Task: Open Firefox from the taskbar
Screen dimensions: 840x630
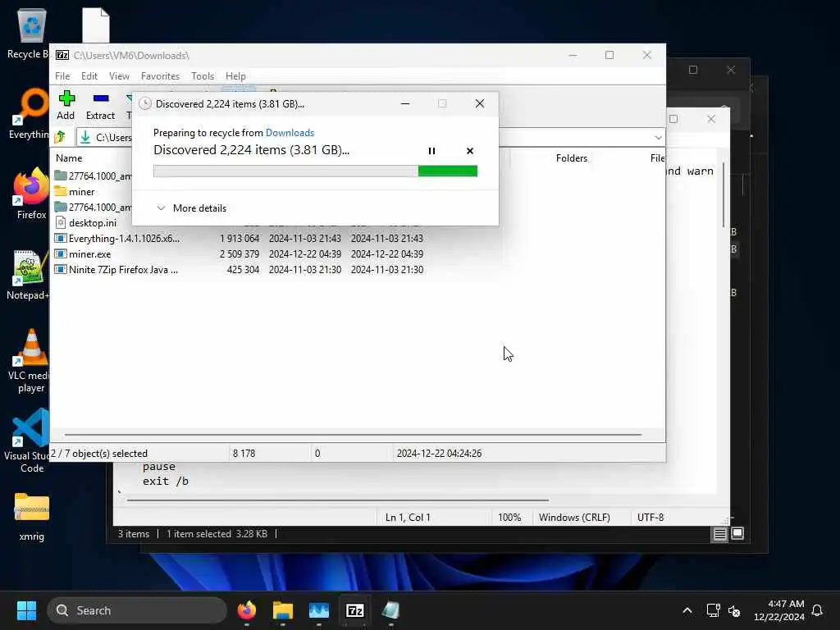Action: pos(247,610)
